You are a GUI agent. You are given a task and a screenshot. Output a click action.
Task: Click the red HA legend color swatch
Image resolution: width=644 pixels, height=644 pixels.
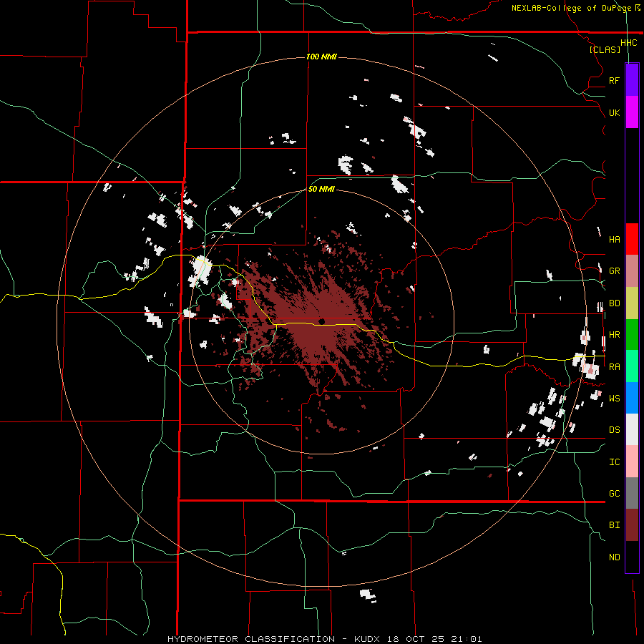point(632,239)
